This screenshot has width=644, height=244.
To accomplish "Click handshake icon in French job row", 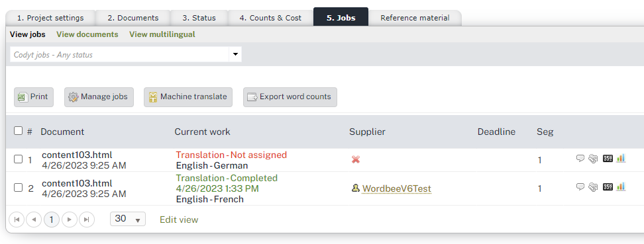I will (x=593, y=187).
